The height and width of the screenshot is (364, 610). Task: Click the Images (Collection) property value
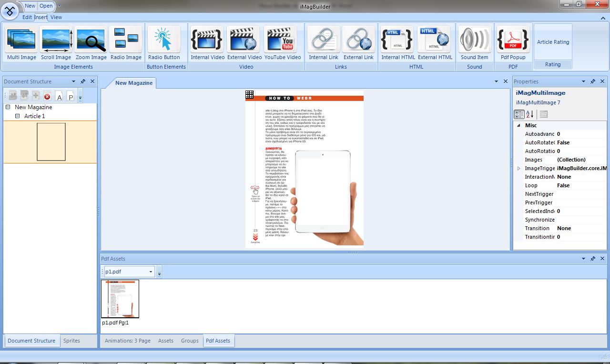(x=581, y=160)
